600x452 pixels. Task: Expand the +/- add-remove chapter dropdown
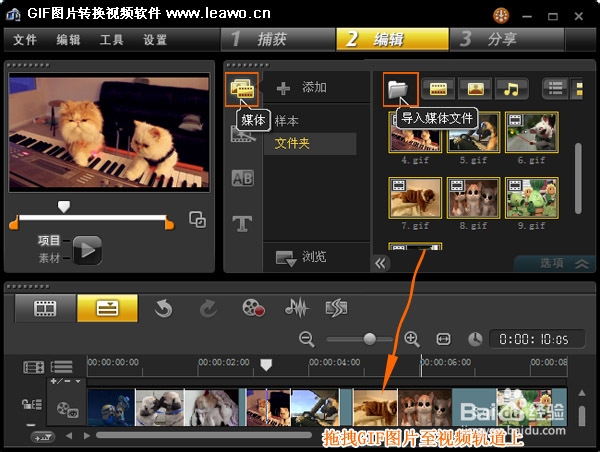(65, 381)
